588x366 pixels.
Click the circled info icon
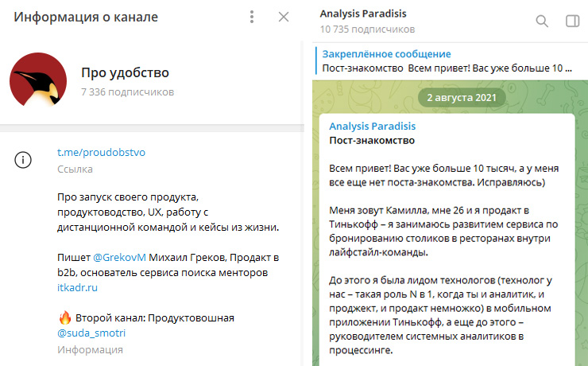[23, 160]
